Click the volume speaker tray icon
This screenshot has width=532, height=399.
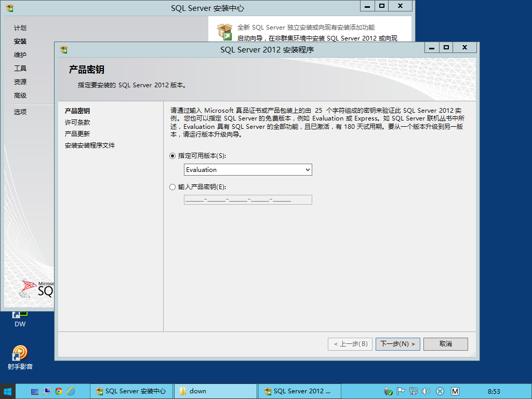click(x=426, y=392)
